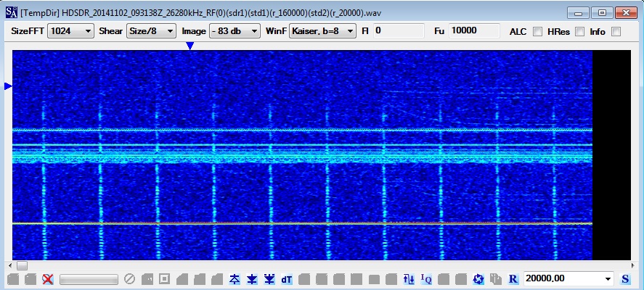Click the HDSDR wav file name in title bar
The image size is (644, 290).
click(221, 13)
